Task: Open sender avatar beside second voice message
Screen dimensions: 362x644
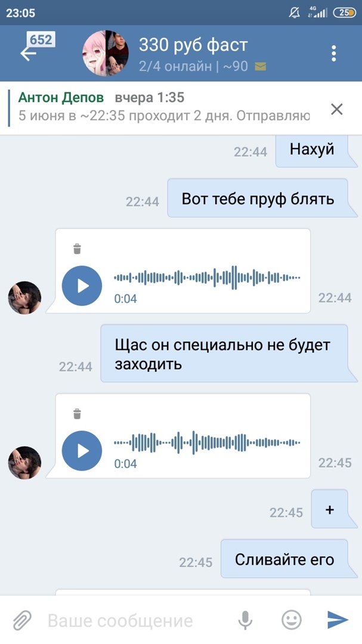Action: (x=24, y=463)
